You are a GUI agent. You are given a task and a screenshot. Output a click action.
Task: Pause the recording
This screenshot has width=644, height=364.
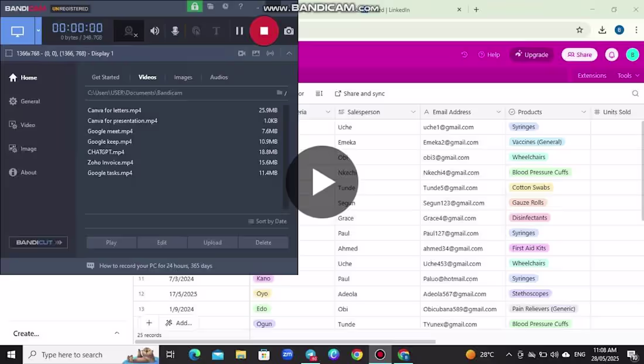click(239, 30)
